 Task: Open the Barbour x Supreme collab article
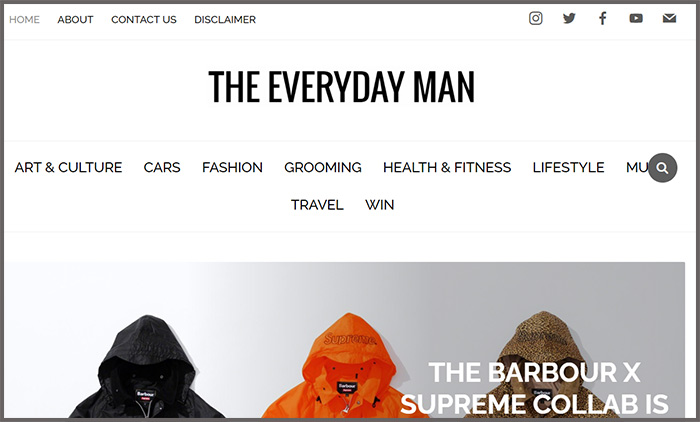tap(534, 388)
